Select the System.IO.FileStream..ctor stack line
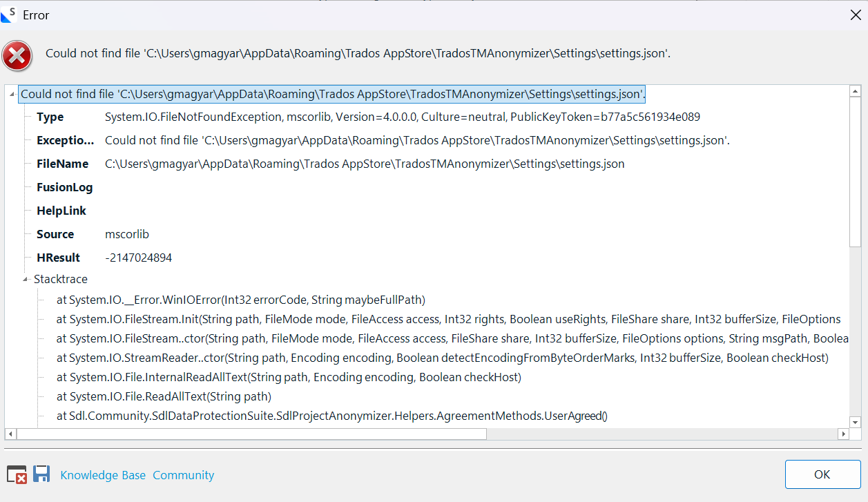 (x=453, y=338)
